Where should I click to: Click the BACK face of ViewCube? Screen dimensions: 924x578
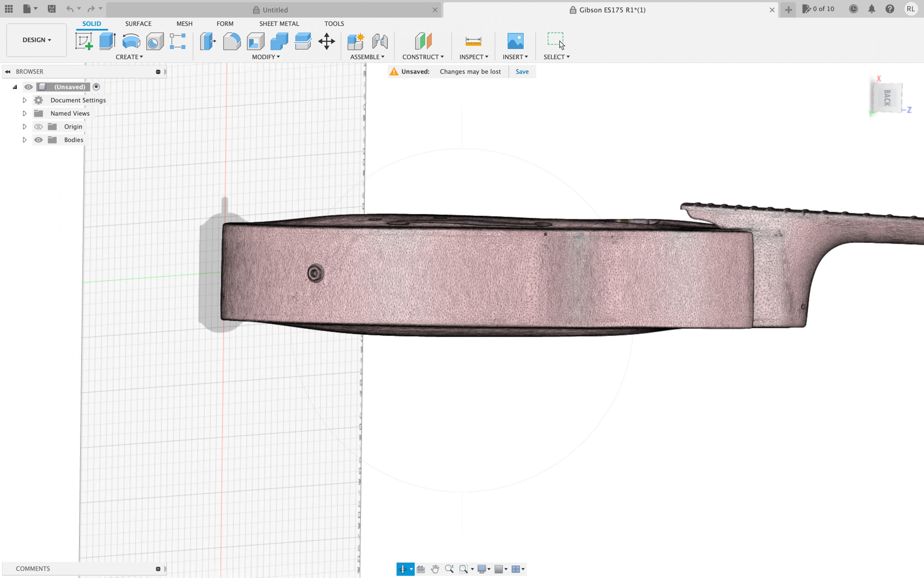[887, 98]
